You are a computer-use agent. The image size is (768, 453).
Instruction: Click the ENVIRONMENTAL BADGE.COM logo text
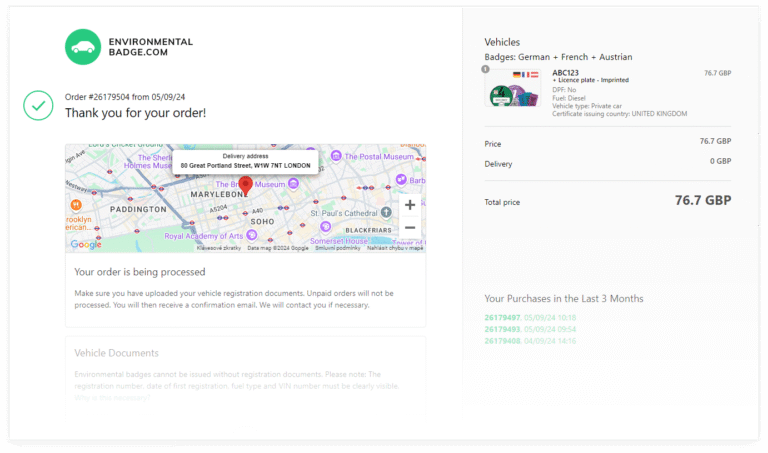[151, 47]
